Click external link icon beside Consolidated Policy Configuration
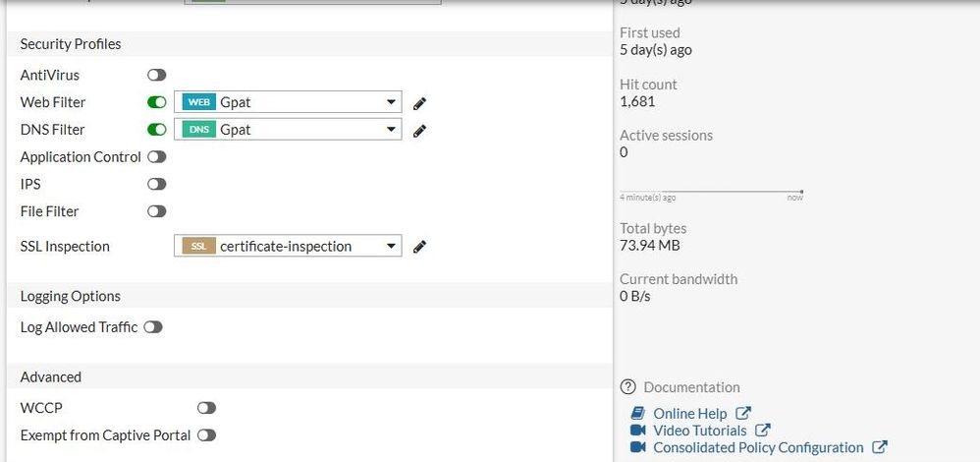 880,447
